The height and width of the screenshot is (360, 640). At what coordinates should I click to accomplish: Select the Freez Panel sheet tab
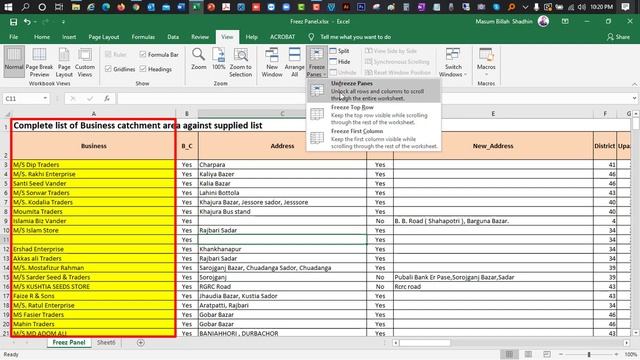pos(69,342)
